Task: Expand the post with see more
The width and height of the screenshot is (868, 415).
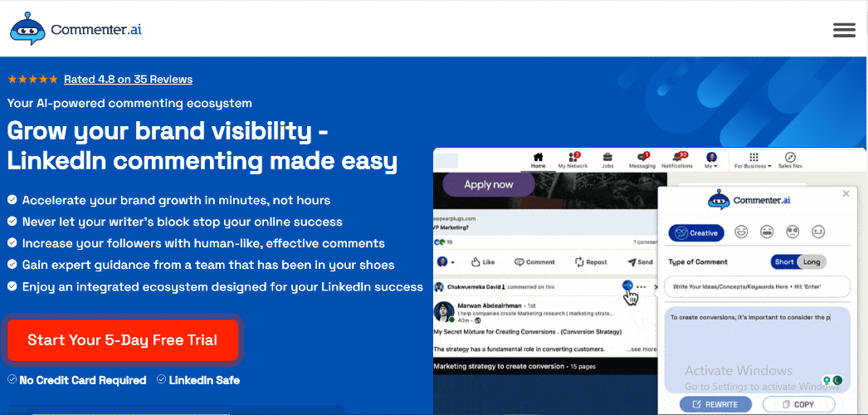Action: pos(641,349)
